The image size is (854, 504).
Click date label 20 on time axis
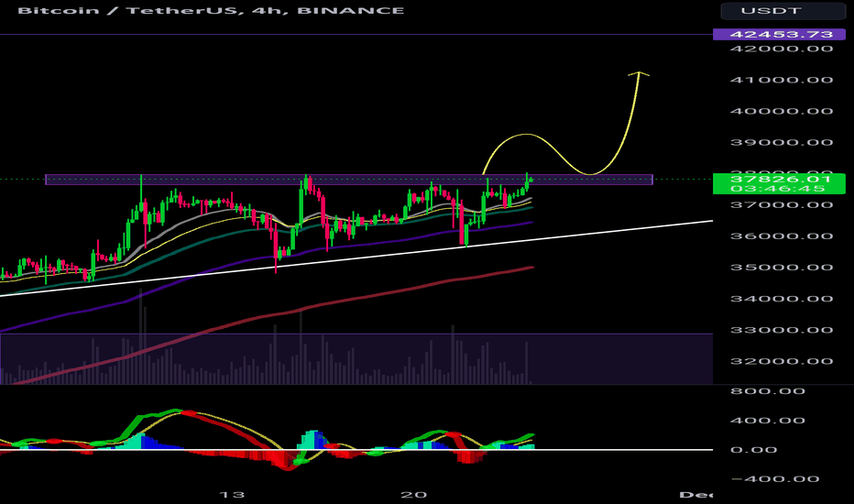413,495
